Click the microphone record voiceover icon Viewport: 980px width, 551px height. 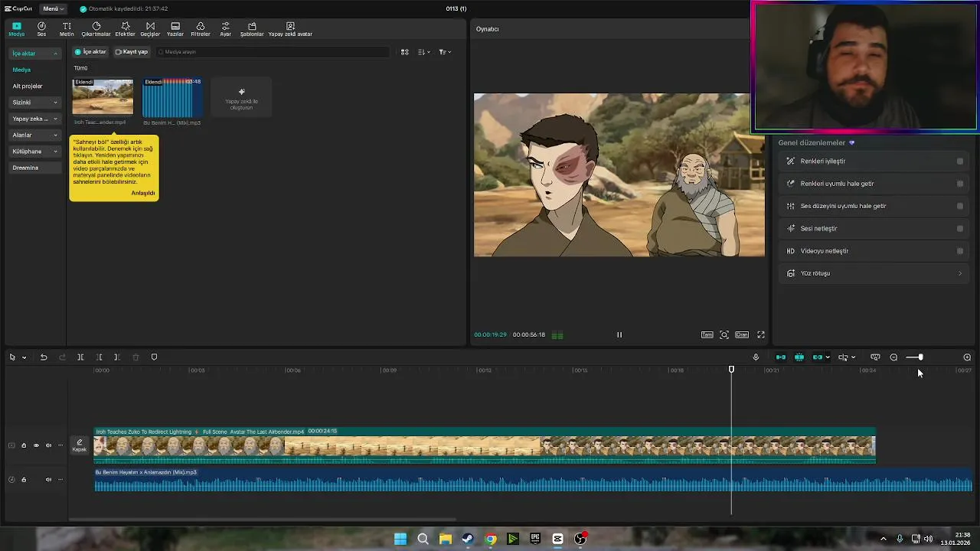click(756, 357)
